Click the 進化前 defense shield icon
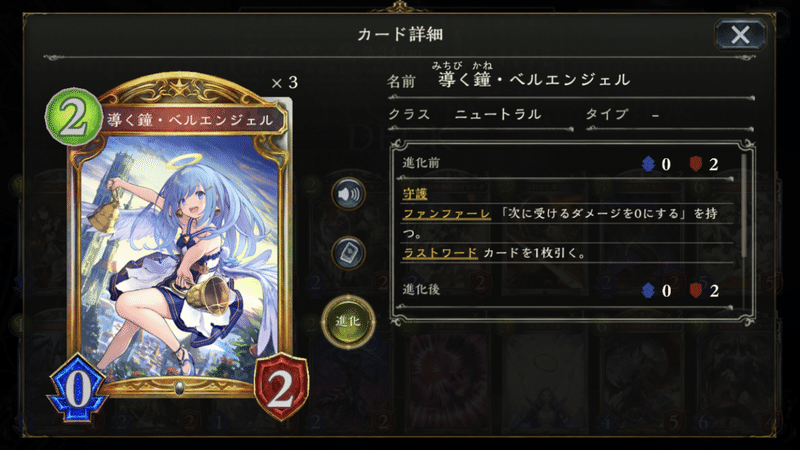Viewport: 800px width, 450px height. tap(695, 164)
